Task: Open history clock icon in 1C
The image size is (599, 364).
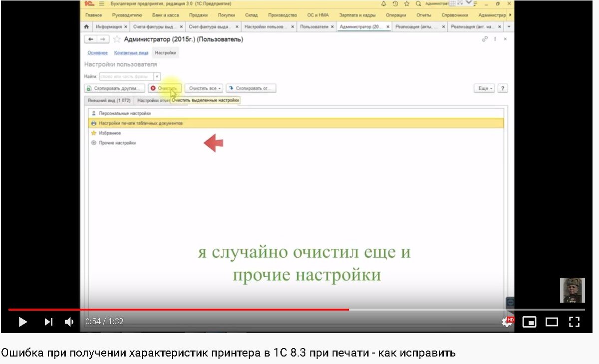Action: (395, 3)
